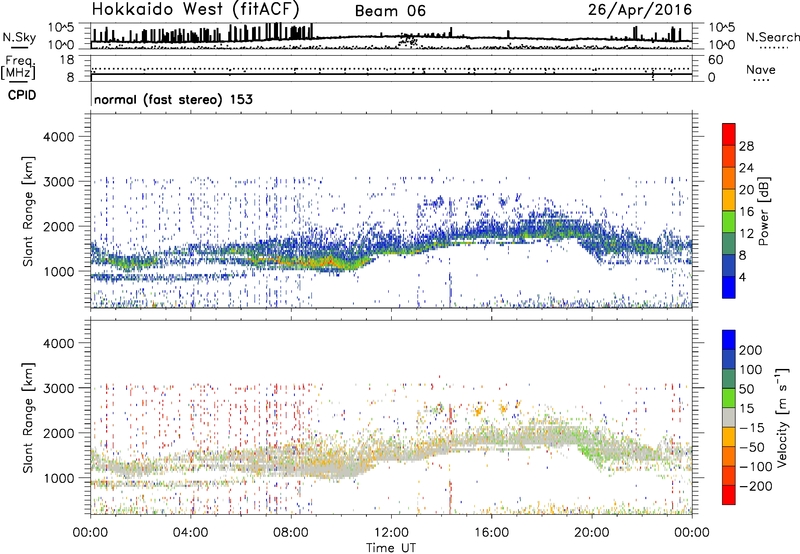Image resolution: width=800 pixels, height=554 pixels.
Task: Click the "04:00" time axis tick
Action: [x=191, y=533]
